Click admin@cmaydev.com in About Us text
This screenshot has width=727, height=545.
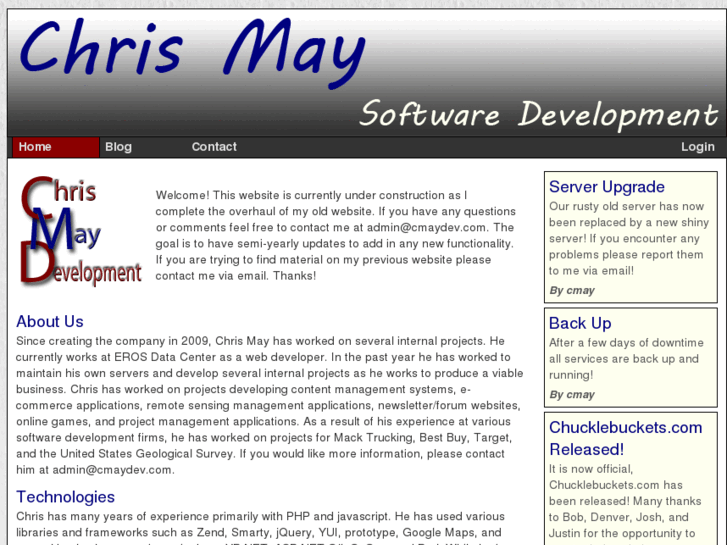(x=112, y=470)
